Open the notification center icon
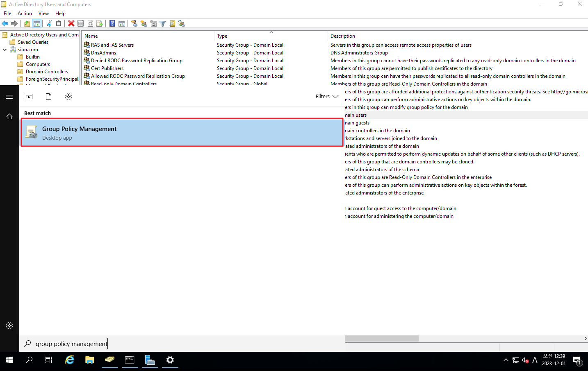Viewport: 588px width, 371px height. [577, 360]
